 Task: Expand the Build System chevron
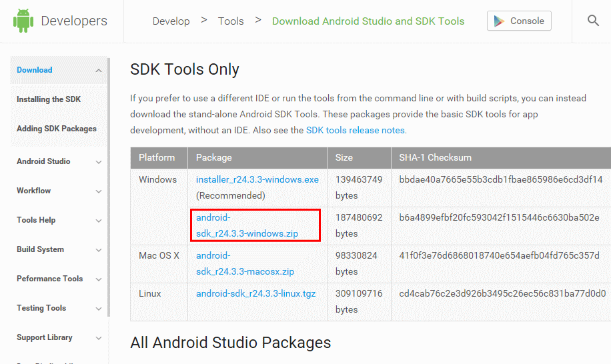(99, 250)
